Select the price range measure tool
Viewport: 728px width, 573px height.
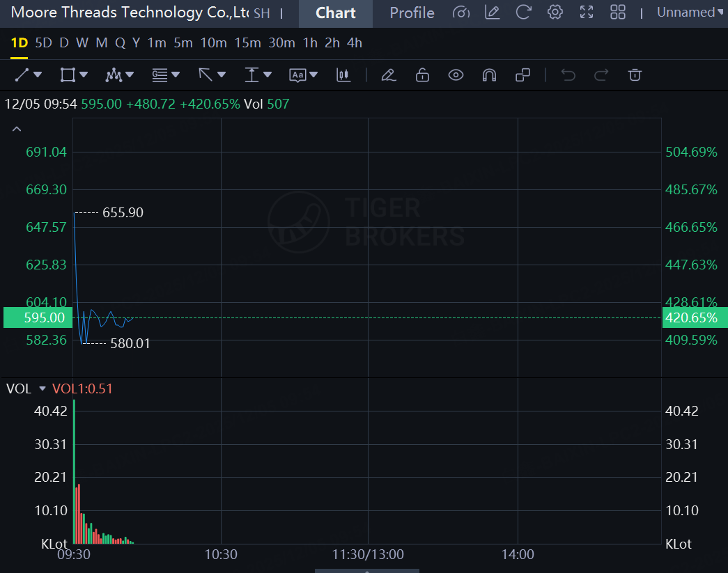pyautogui.click(x=251, y=74)
